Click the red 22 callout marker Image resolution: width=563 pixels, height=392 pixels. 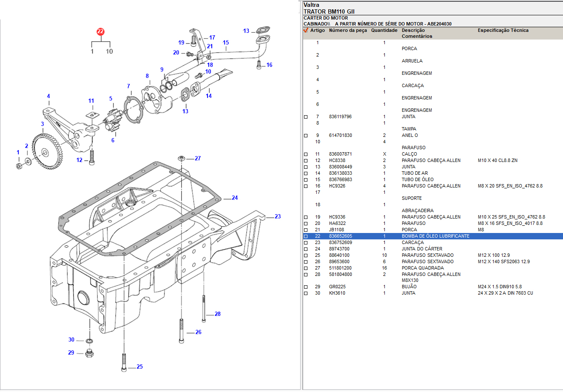(x=100, y=31)
